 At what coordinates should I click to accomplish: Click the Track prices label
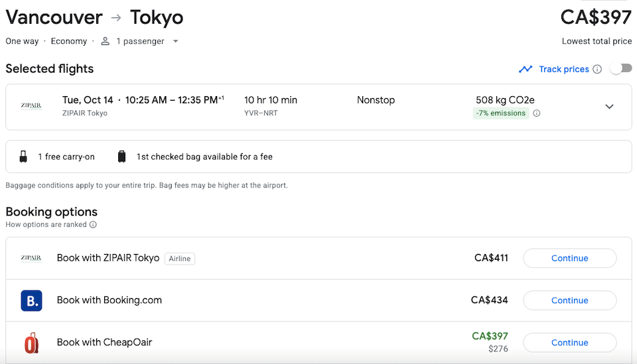pyautogui.click(x=564, y=70)
